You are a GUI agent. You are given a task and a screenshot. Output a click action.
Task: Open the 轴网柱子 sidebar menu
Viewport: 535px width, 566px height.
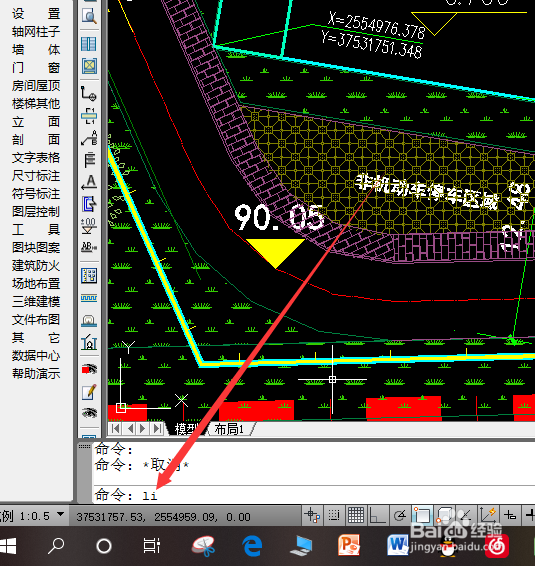click(x=36, y=32)
